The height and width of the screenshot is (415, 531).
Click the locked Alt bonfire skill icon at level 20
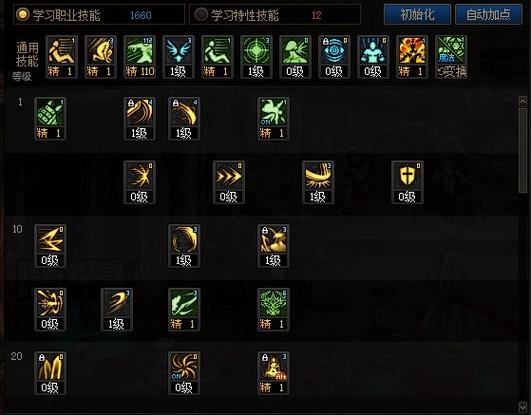pyautogui.click(x=273, y=373)
